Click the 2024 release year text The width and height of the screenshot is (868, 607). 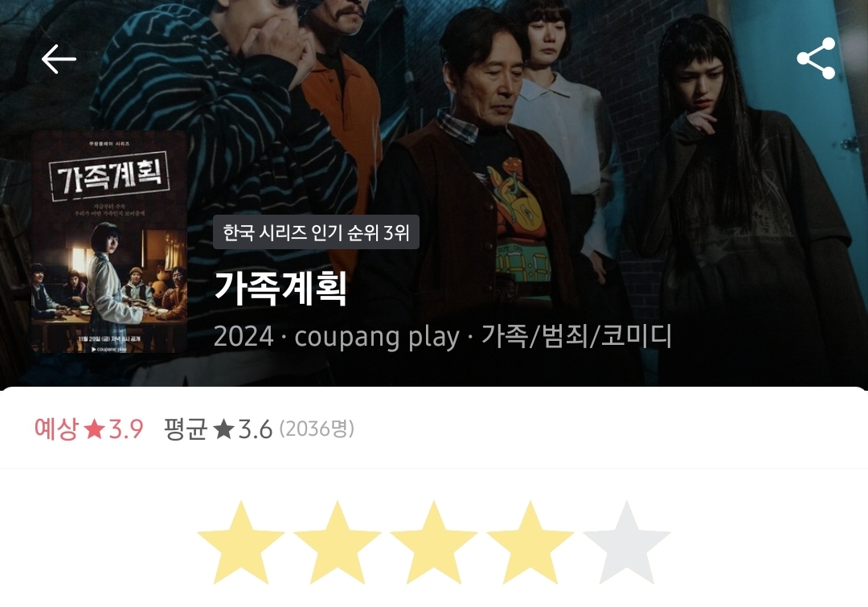pos(244,336)
